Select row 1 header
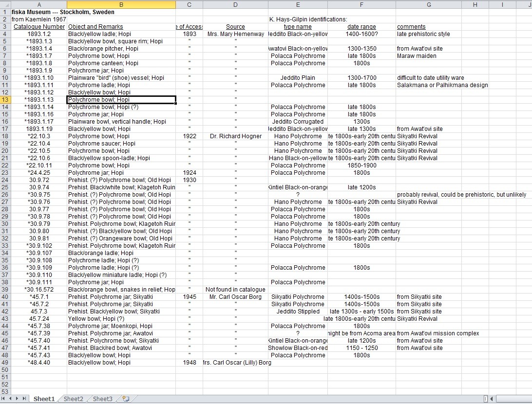Image resolution: width=532 pixels, height=404 pixels. tap(5, 12)
